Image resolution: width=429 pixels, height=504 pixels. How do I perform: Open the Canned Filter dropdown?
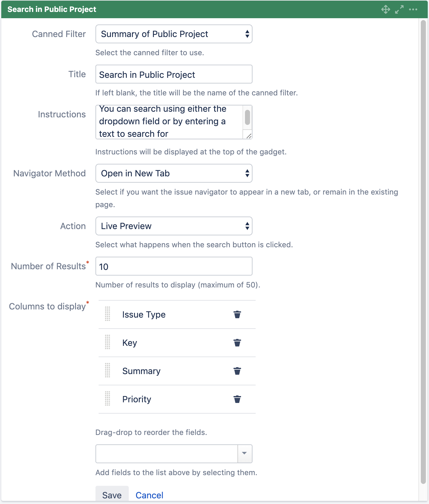(174, 34)
